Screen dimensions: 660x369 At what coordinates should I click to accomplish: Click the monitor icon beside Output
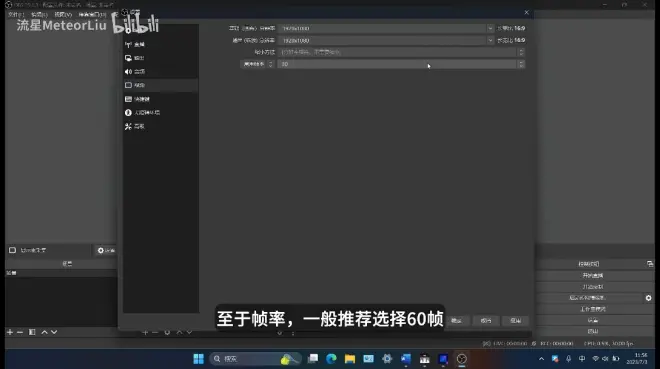pos(128,58)
